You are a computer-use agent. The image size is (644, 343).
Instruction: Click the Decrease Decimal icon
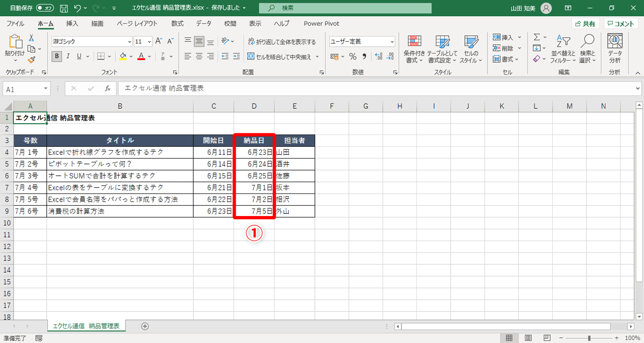[390, 56]
